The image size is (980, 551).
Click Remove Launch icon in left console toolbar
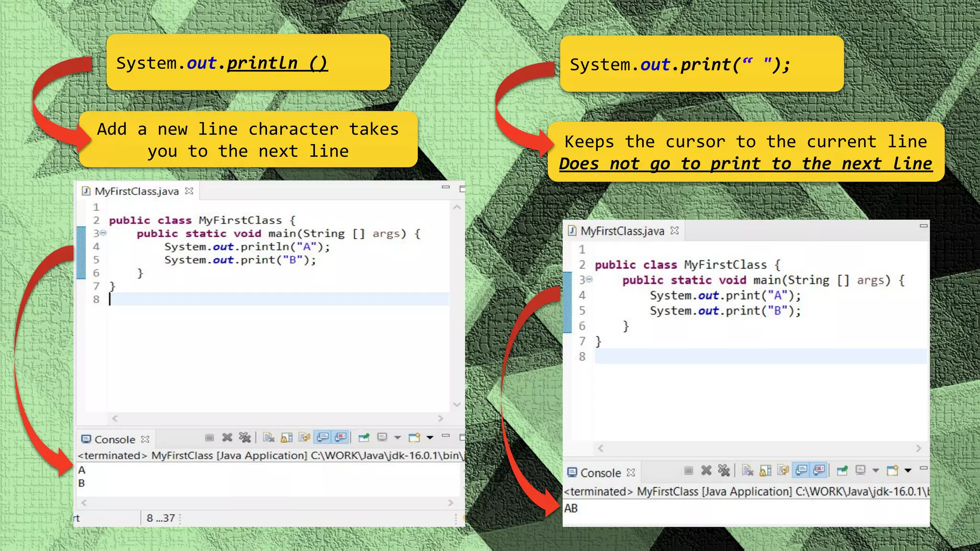tap(227, 437)
